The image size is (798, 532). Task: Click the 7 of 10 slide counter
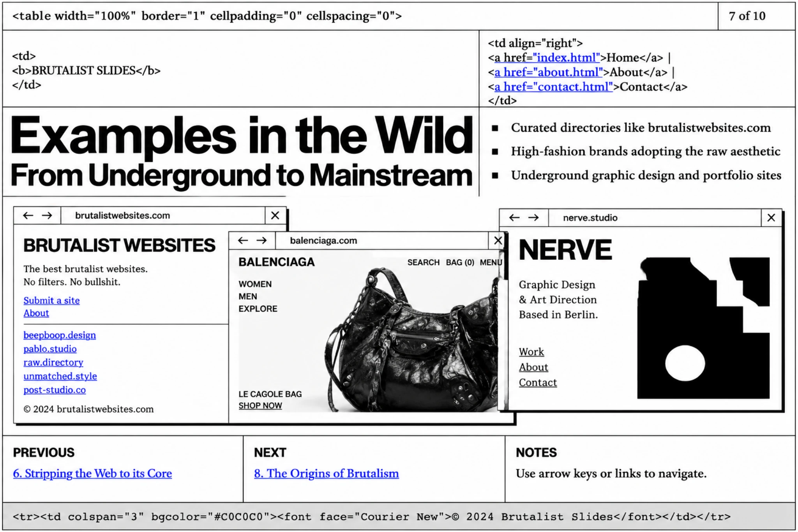747,16
